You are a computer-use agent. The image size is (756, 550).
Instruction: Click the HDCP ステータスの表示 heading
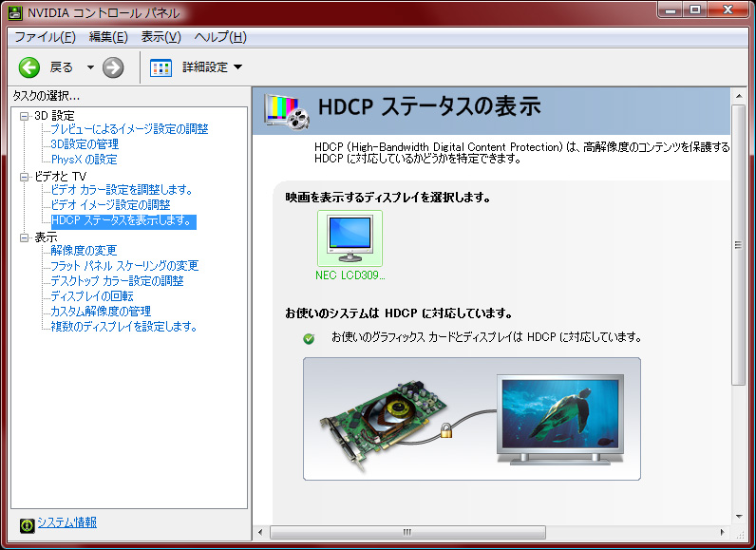click(x=429, y=106)
